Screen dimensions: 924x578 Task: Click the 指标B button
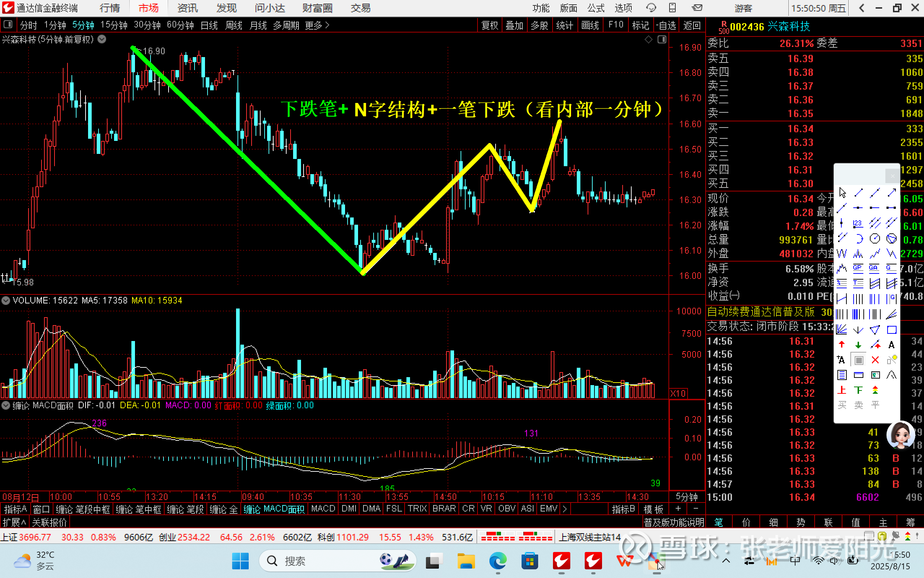pos(623,509)
